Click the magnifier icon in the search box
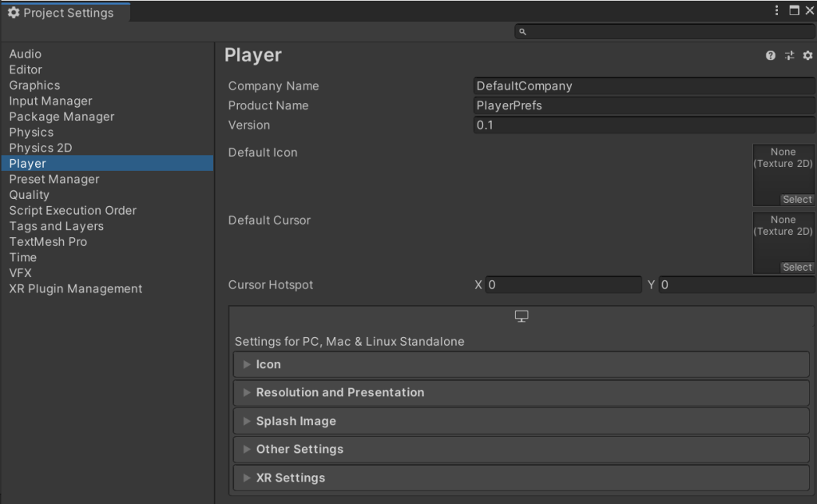Viewport: 817px width, 504px height. click(523, 32)
